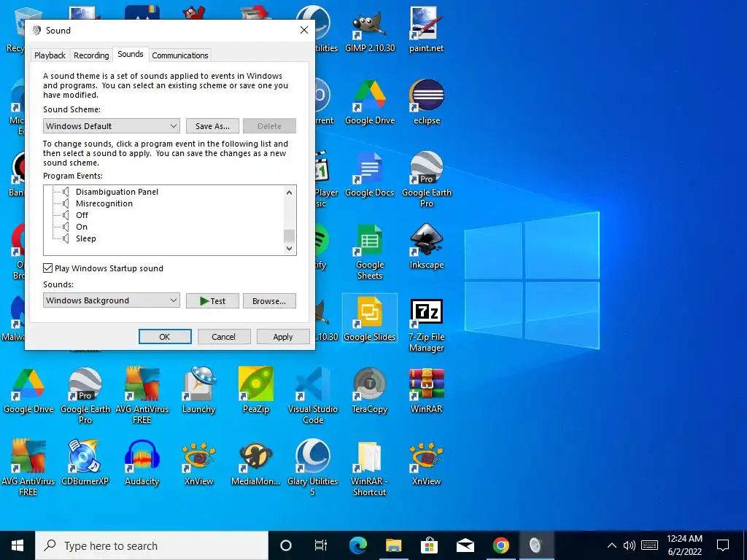Open the Communications tab
The height and width of the screenshot is (560, 747).
pyautogui.click(x=180, y=55)
